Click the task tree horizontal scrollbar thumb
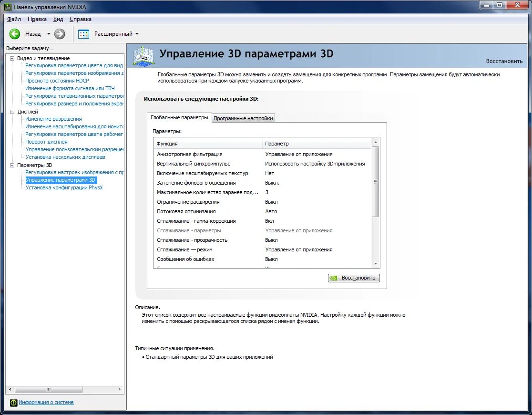The width and height of the screenshot is (532, 415). pos(49,389)
